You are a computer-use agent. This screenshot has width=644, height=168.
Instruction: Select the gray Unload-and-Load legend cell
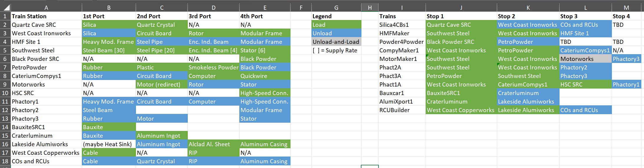click(336, 42)
